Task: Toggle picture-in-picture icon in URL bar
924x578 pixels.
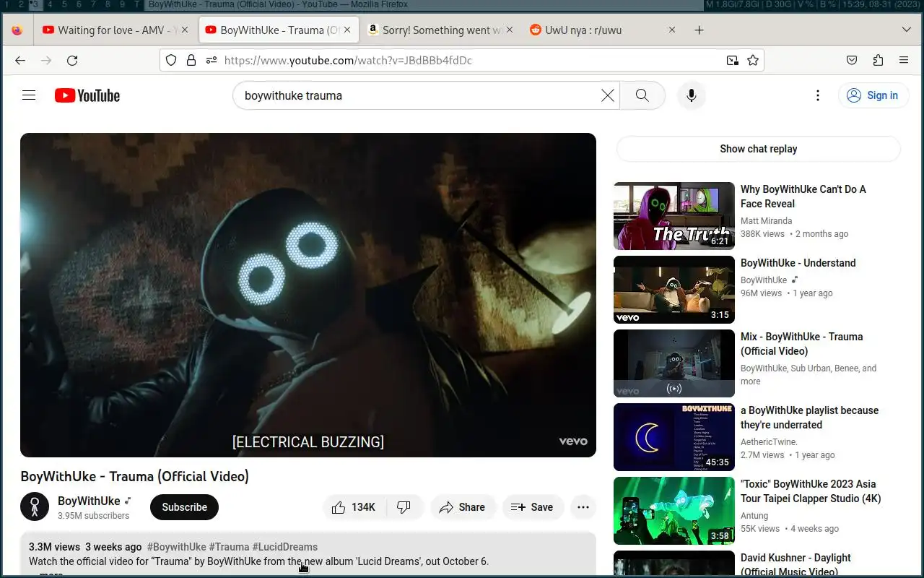Action: click(733, 61)
